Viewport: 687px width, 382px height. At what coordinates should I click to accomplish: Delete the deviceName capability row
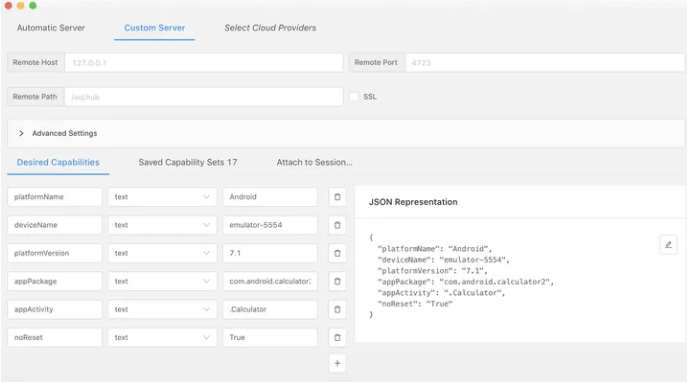click(337, 225)
